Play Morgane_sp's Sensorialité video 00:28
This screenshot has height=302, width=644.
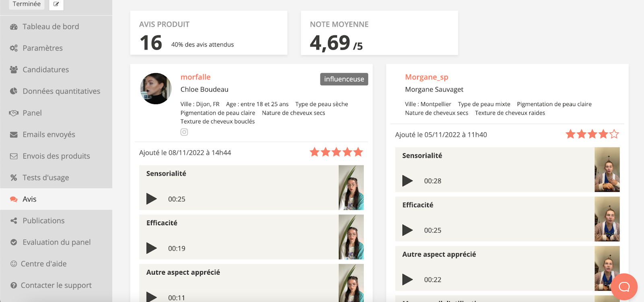407,181
